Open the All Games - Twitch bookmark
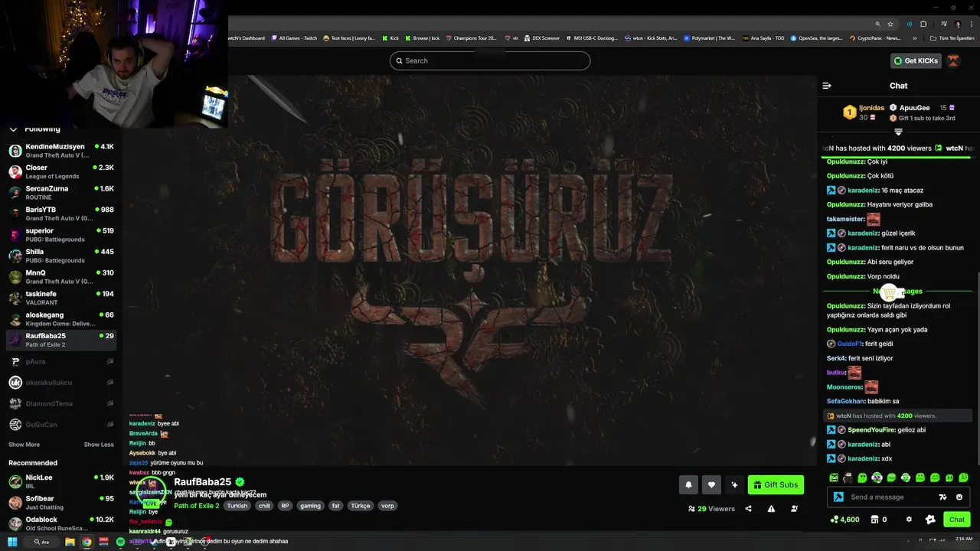 pyautogui.click(x=293, y=37)
